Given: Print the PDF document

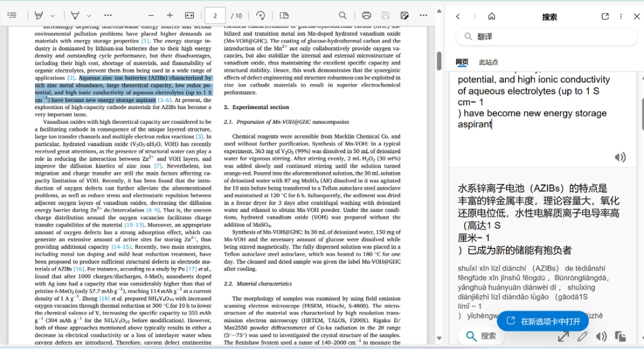Looking at the screenshot, I should pyautogui.click(x=366, y=16).
